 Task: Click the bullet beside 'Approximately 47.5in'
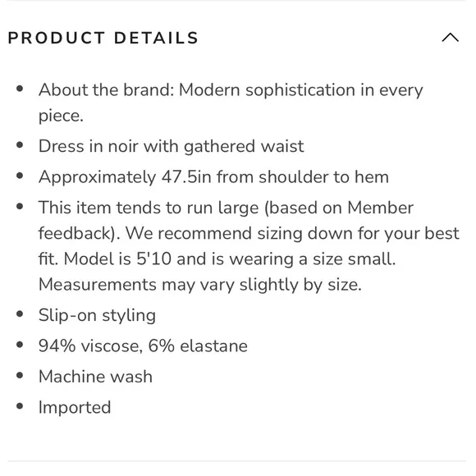[x=20, y=176]
